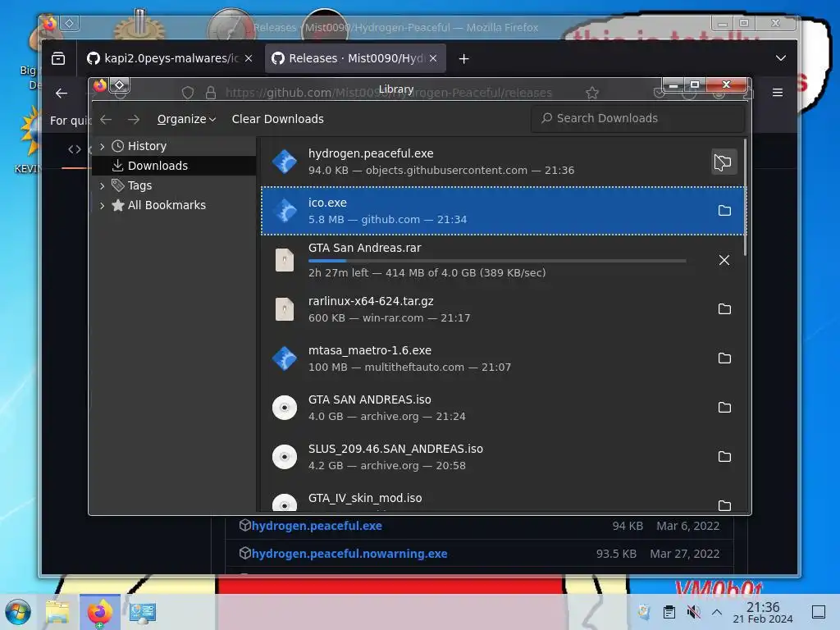Cancel the GTA San Andreas.rar download

coord(724,260)
